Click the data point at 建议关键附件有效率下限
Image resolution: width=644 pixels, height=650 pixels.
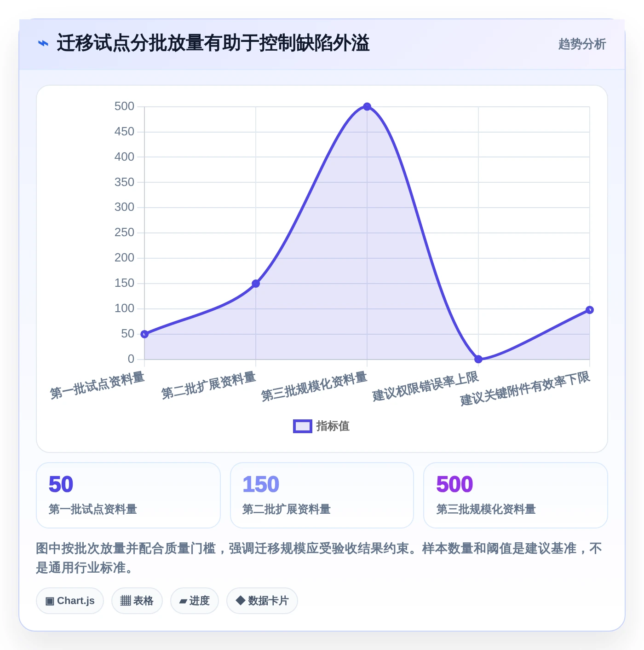590,310
